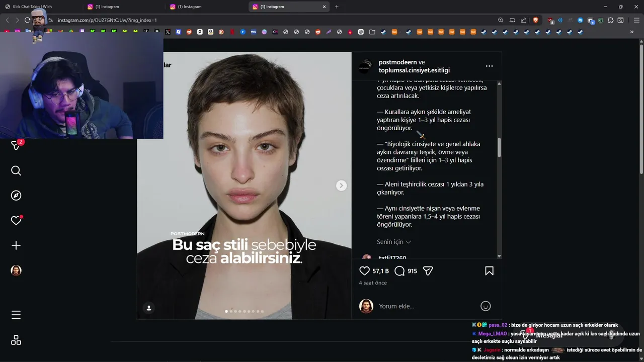Image resolution: width=644 pixels, height=362 pixels.
Task: Click the install/screen icon in the address bar
Action: (x=512, y=20)
